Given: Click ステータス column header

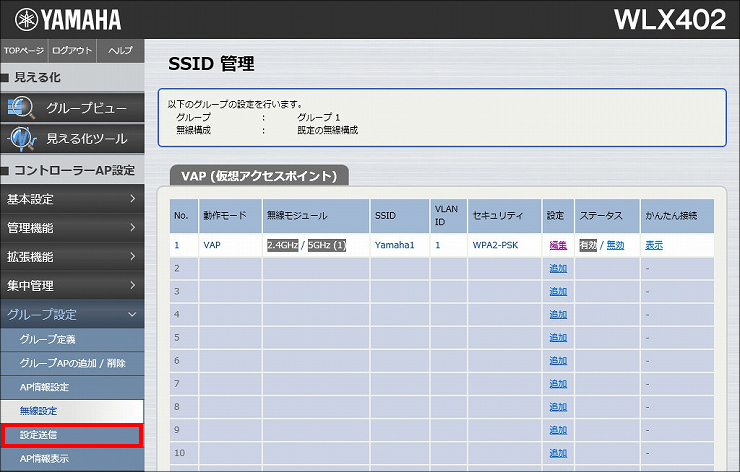Looking at the screenshot, I should pos(607,216).
